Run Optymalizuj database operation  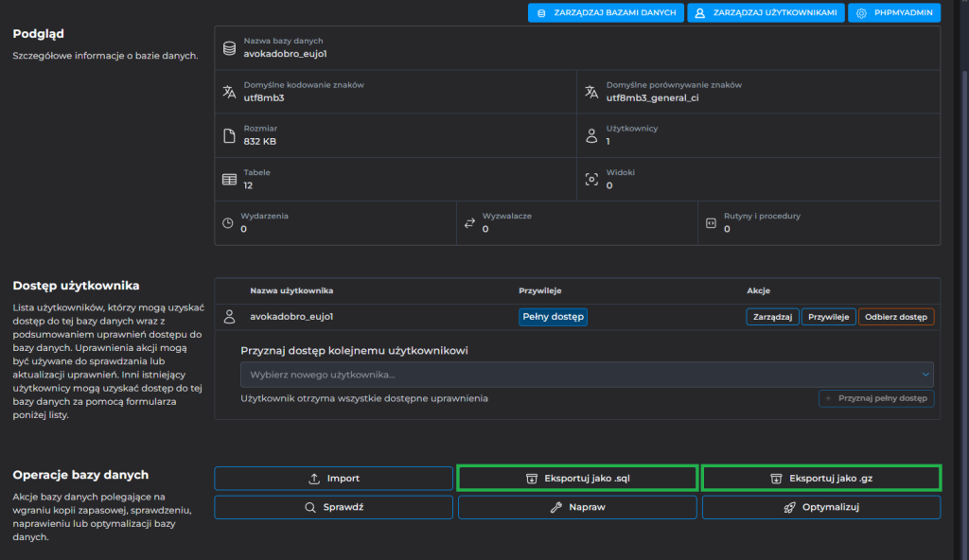[820, 507]
